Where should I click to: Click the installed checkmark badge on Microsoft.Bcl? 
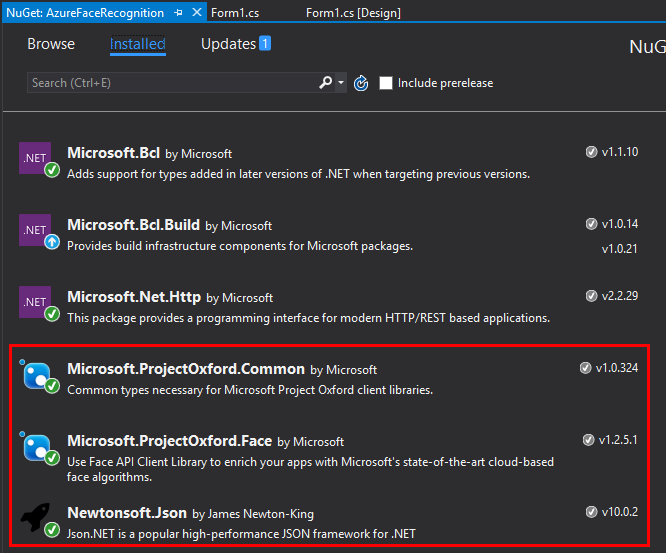(52, 170)
